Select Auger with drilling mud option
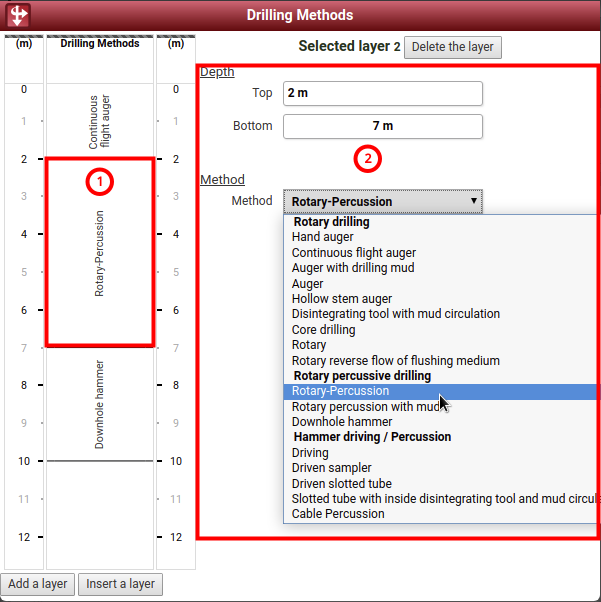The image size is (601, 602). pos(352,268)
